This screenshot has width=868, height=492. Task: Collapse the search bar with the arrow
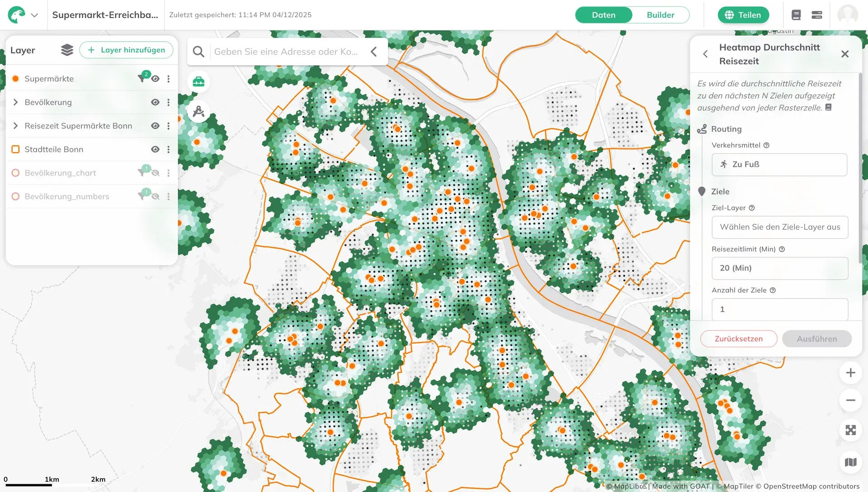(x=374, y=52)
